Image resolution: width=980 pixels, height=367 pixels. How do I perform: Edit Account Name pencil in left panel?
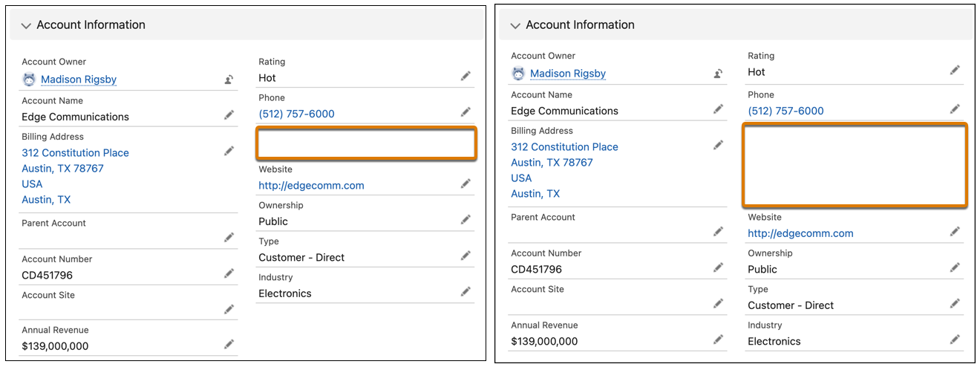point(229,115)
